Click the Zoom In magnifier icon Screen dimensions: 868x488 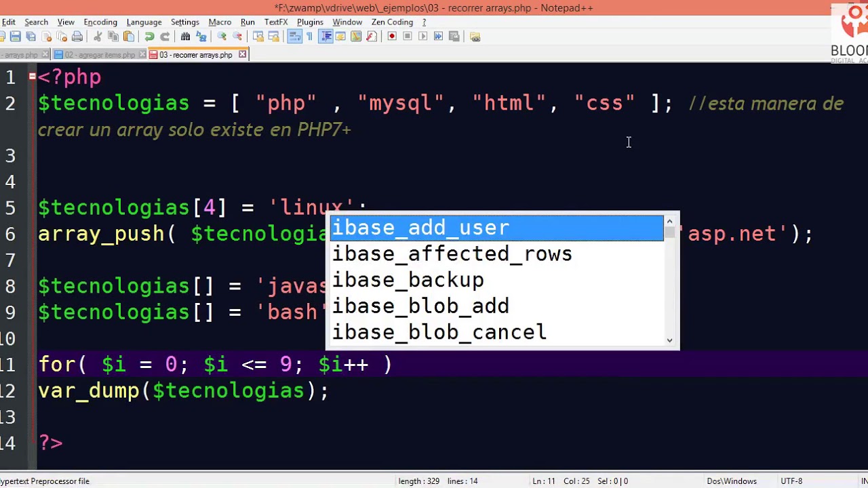[222, 37]
